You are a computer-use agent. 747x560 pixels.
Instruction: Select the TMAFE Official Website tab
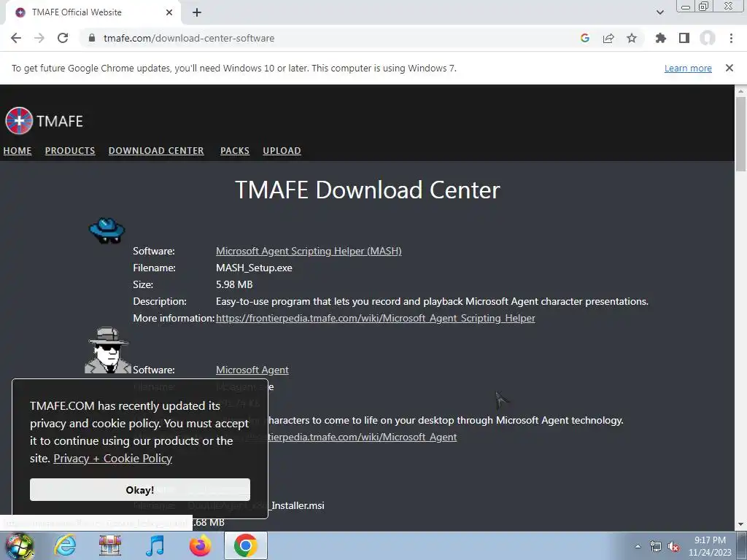tap(93, 12)
